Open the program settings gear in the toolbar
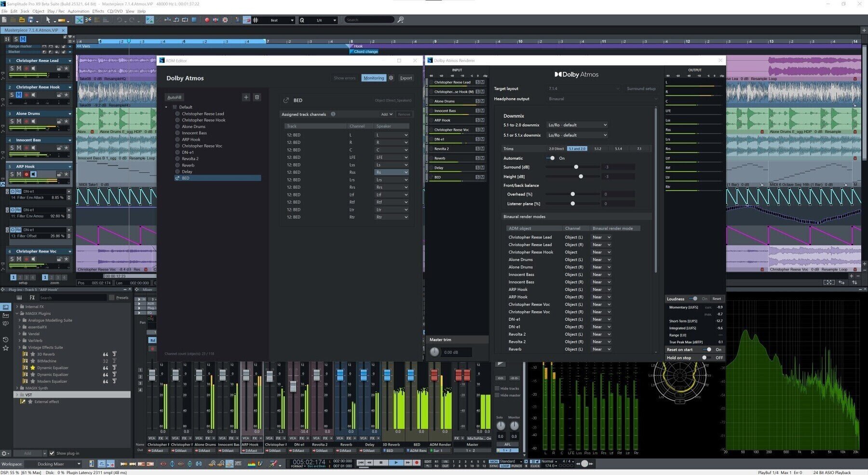868x475 pixels. point(224,20)
